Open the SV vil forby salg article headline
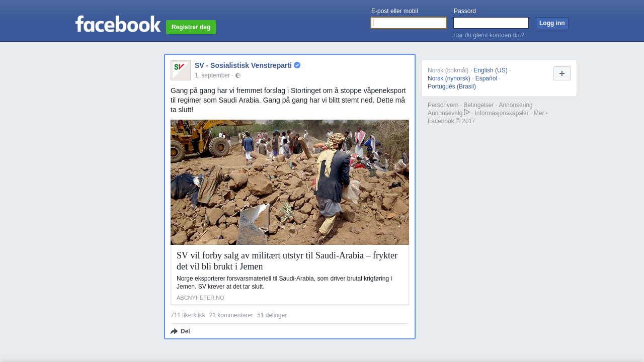 click(x=287, y=260)
